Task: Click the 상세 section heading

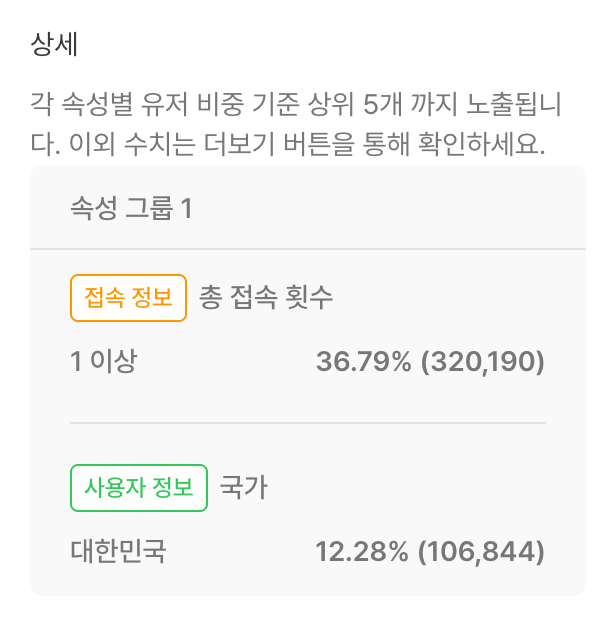Action: (x=55, y=45)
